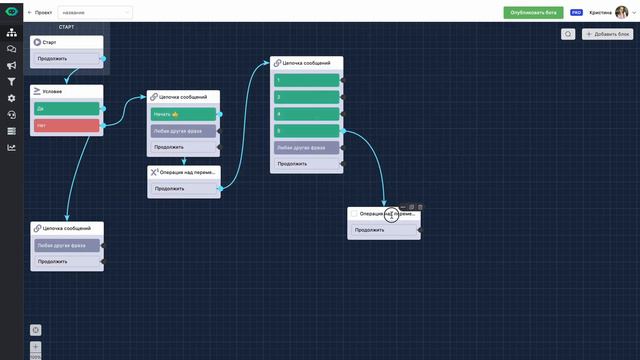Screen dimensions: 640x360
Task: Click Продолжить in the selected operation block
Action: point(384,230)
